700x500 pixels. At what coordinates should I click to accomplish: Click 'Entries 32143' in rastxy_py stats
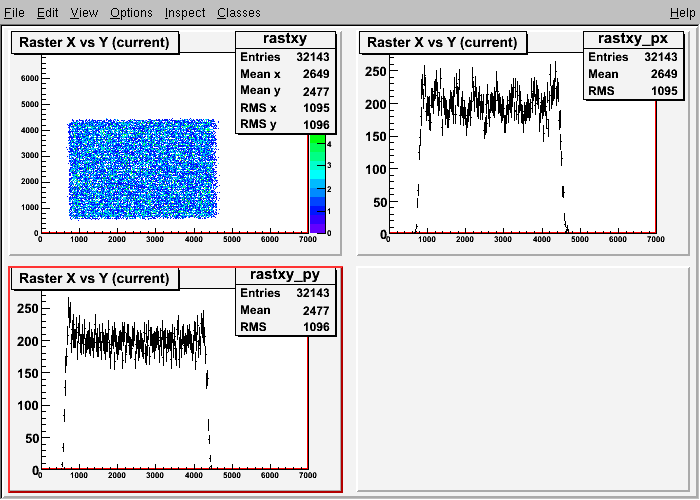285,293
